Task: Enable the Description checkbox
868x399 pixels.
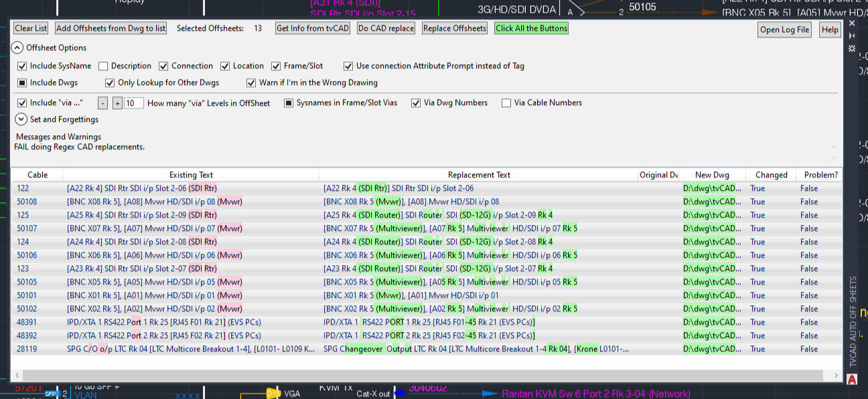Action: tap(103, 66)
